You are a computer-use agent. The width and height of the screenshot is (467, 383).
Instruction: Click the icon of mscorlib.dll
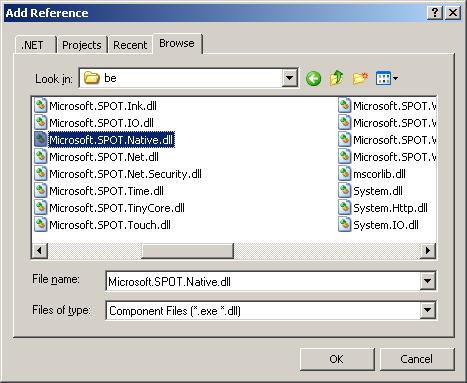345,174
